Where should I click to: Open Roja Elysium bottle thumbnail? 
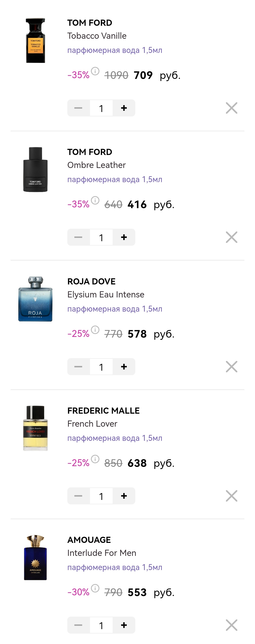pos(35,299)
